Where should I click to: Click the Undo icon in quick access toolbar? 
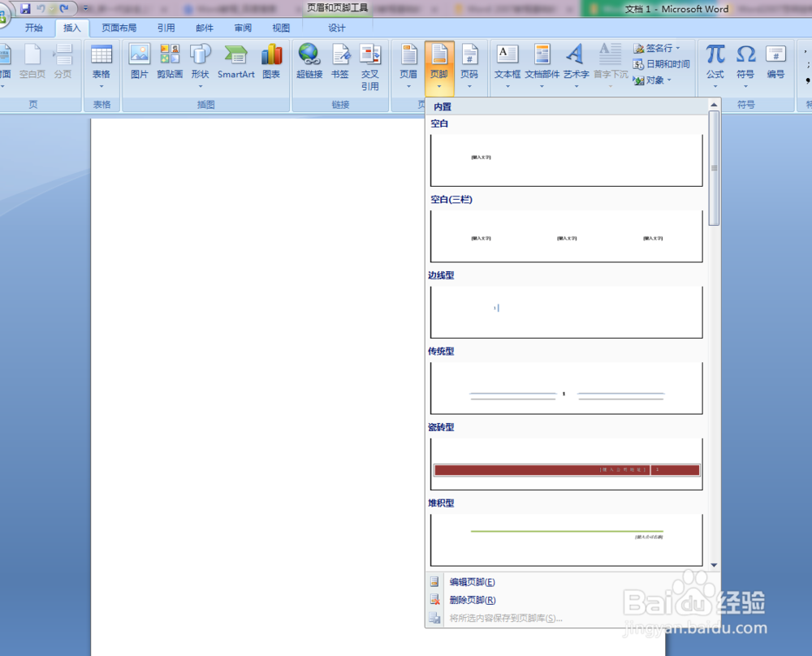tap(41, 8)
